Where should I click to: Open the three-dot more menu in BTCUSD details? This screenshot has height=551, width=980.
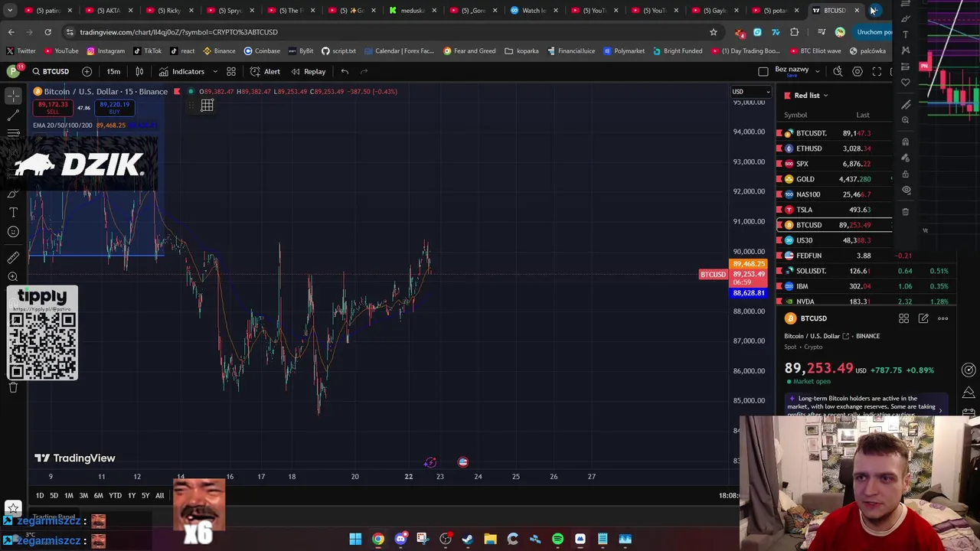point(943,318)
